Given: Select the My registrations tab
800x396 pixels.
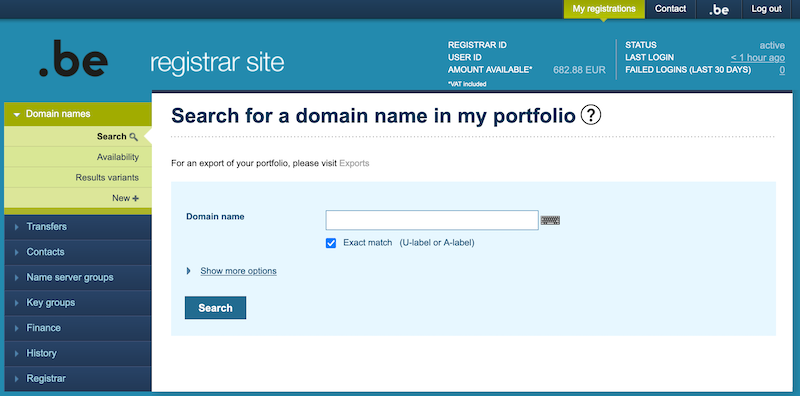Looking at the screenshot, I should tap(604, 9).
